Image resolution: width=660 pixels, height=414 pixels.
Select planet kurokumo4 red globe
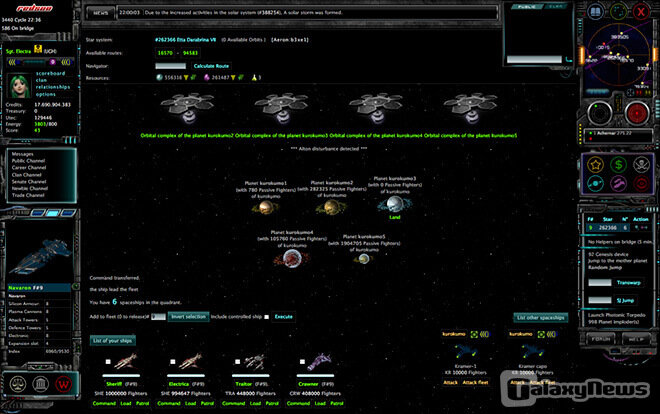(x=292, y=258)
